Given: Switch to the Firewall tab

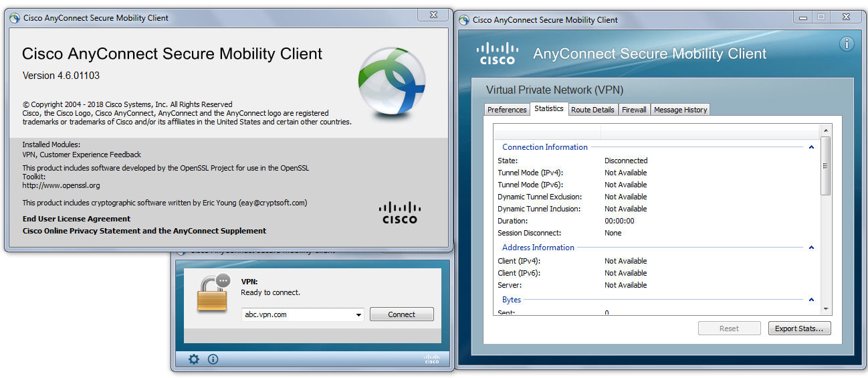Looking at the screenshot, I should pos(634,110).
